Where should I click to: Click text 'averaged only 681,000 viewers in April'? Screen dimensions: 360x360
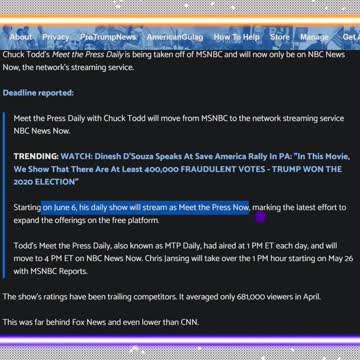click(x=253, y=297)
